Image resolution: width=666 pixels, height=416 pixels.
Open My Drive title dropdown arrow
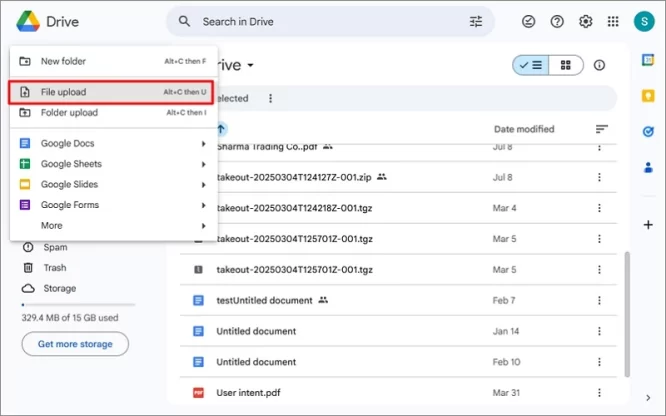pos(251,65)
